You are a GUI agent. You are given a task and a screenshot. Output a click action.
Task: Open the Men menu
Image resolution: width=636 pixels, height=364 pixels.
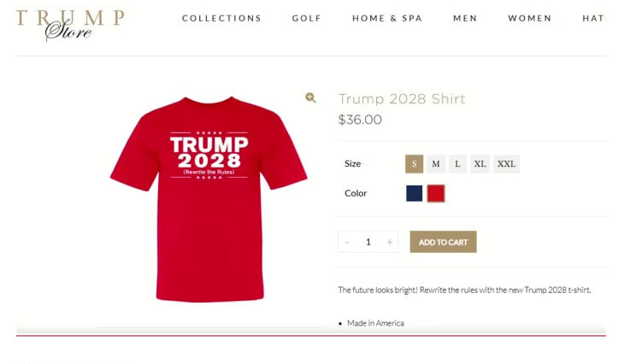[x=465, y=18]
